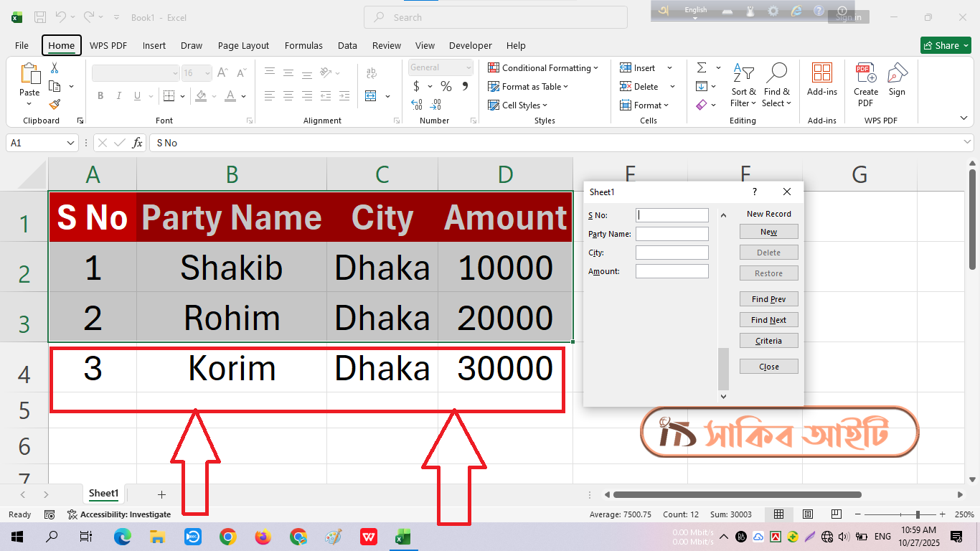Screen dimensions: 980x551
Task: Open the Formulas ribbon tab
Action: [x=303, y=45]
